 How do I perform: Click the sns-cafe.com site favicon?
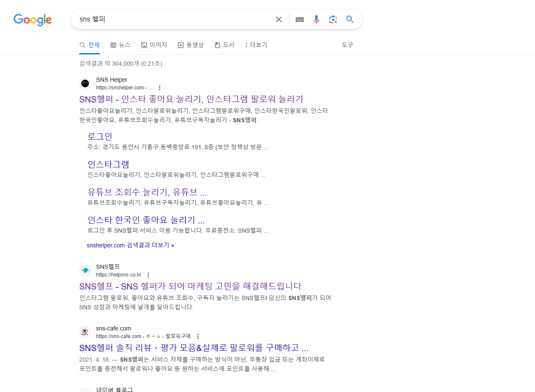pyautogui.click(x=85, y=332)
